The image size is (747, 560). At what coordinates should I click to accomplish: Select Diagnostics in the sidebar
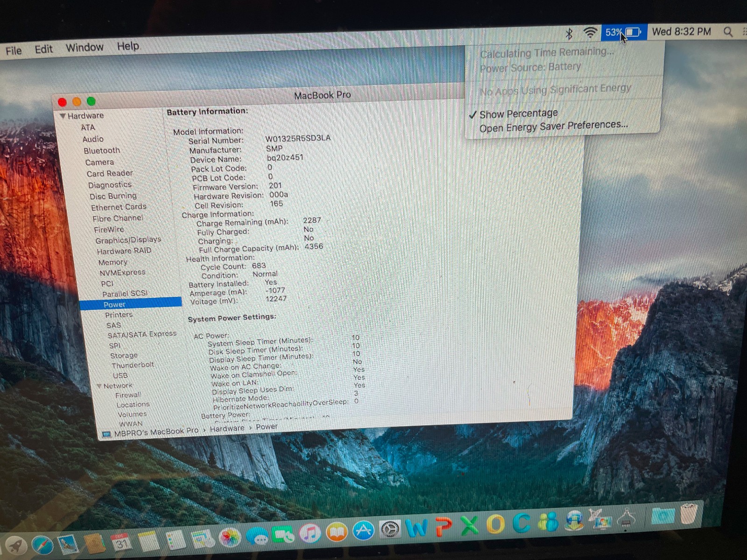point(110,185)
